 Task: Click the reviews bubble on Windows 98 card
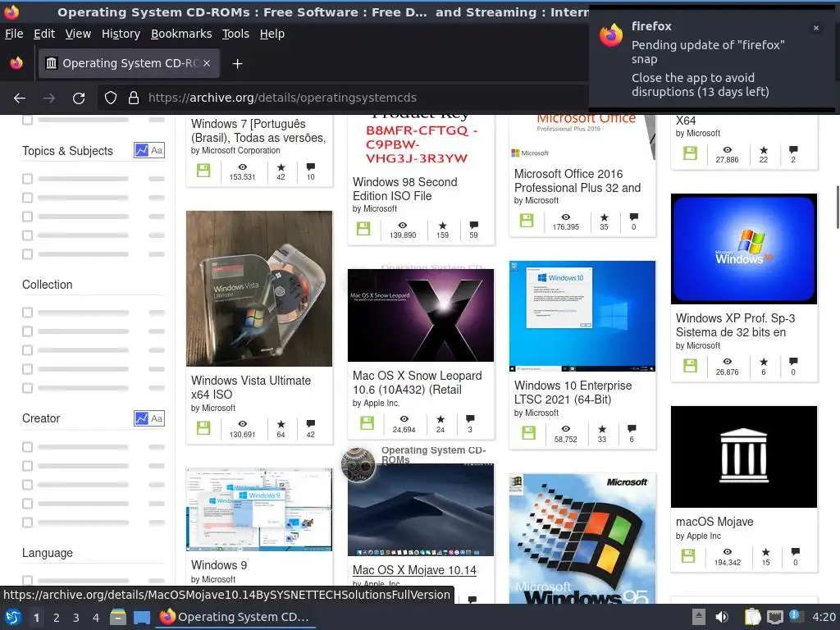coord(473,225)
